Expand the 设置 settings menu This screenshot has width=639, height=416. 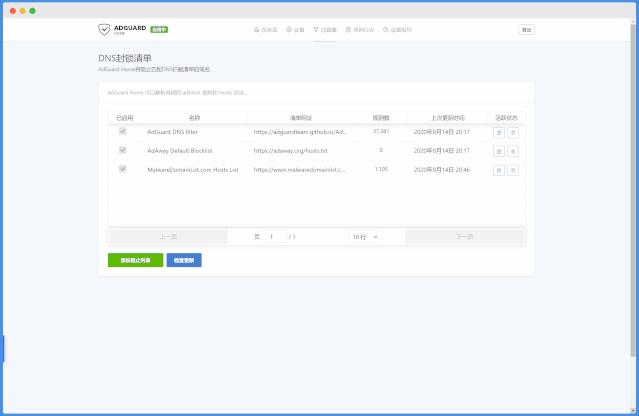[295, 30]
